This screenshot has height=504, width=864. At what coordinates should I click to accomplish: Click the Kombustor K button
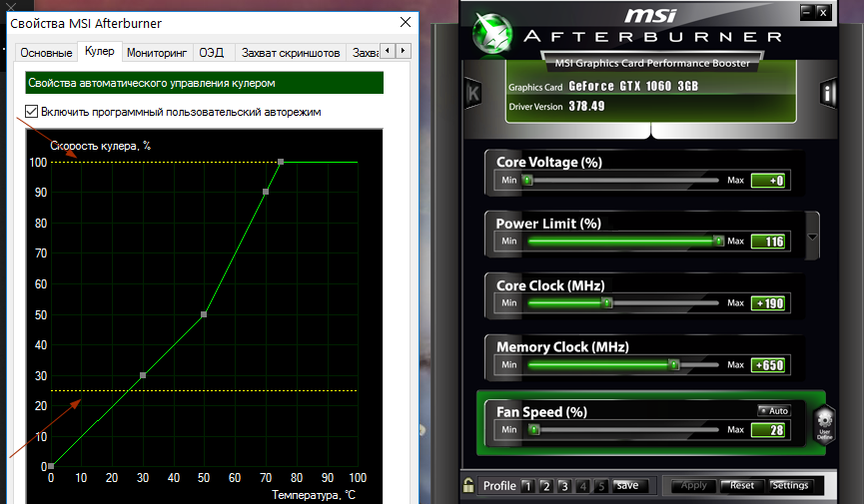473,94
